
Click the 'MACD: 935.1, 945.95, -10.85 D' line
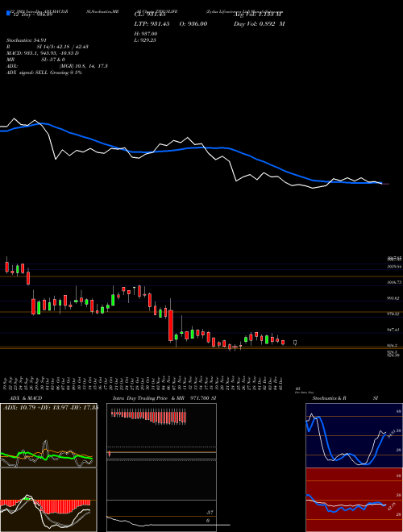pos(43,53)
